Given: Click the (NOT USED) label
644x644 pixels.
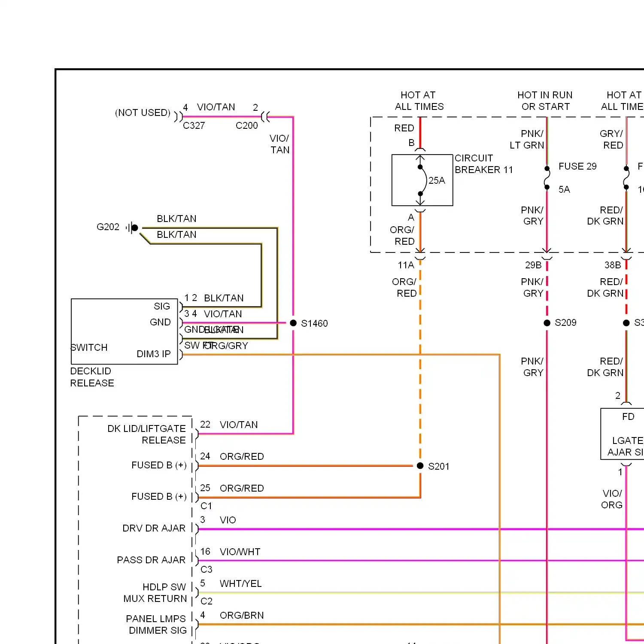Looking at the screenshot, I should click(143, 112).
